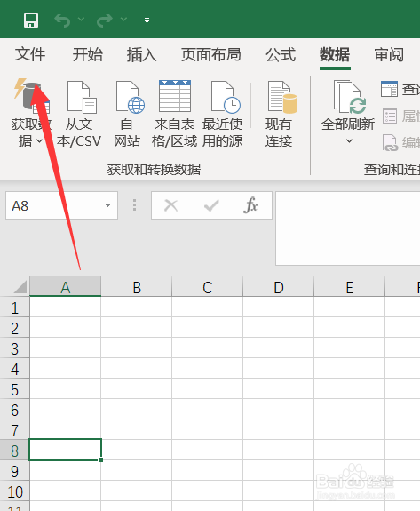The width and height of the screenshot is (420, 511).
Task: Click the active cell A8
Action: coord(66,450)
